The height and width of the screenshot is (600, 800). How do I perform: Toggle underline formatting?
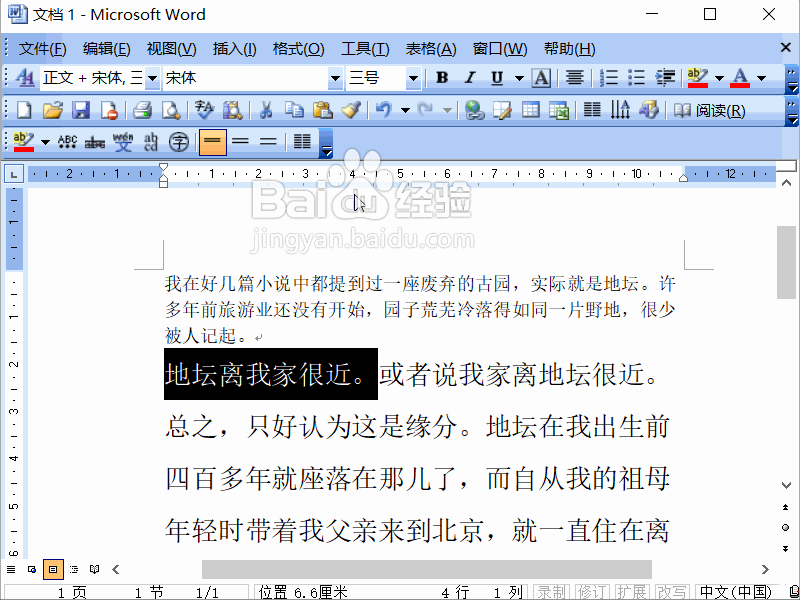point(497,78)
